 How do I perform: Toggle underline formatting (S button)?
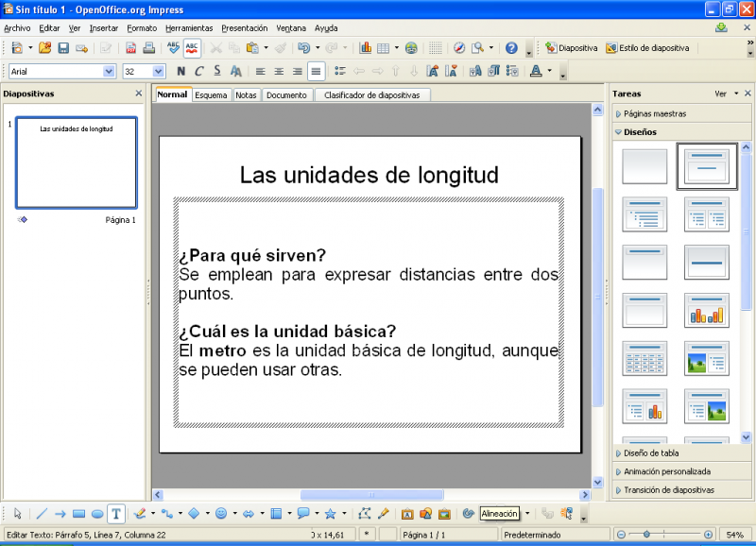click(x=217, y=72)
